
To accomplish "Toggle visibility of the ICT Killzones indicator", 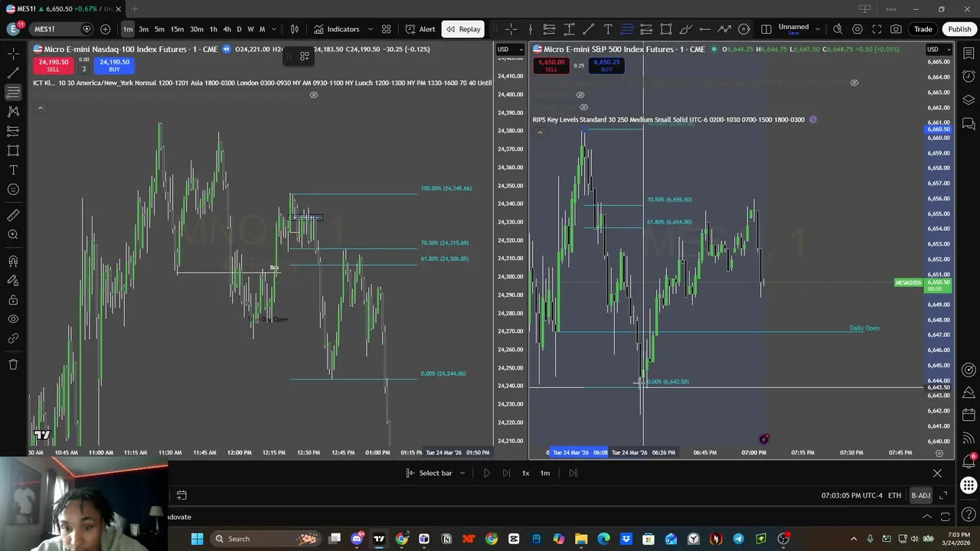I will 313,95.
